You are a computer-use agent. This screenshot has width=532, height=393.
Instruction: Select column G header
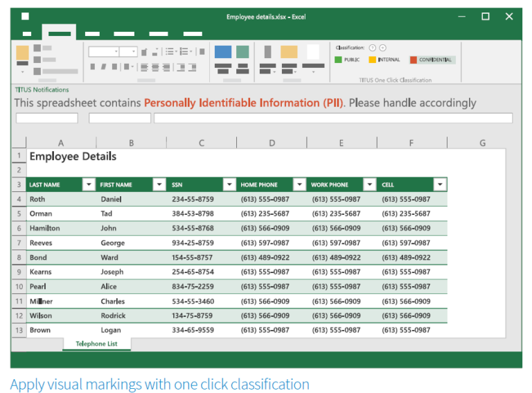(482, 143)
